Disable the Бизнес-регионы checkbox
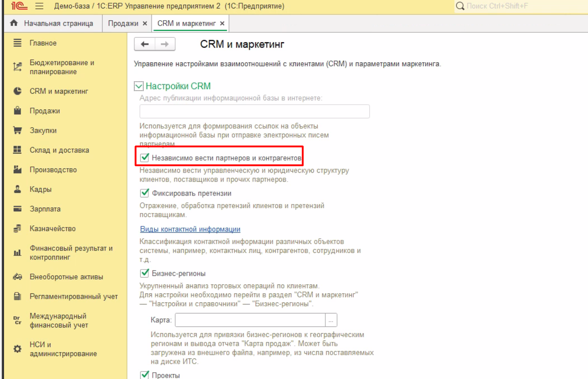 [144, 273]
